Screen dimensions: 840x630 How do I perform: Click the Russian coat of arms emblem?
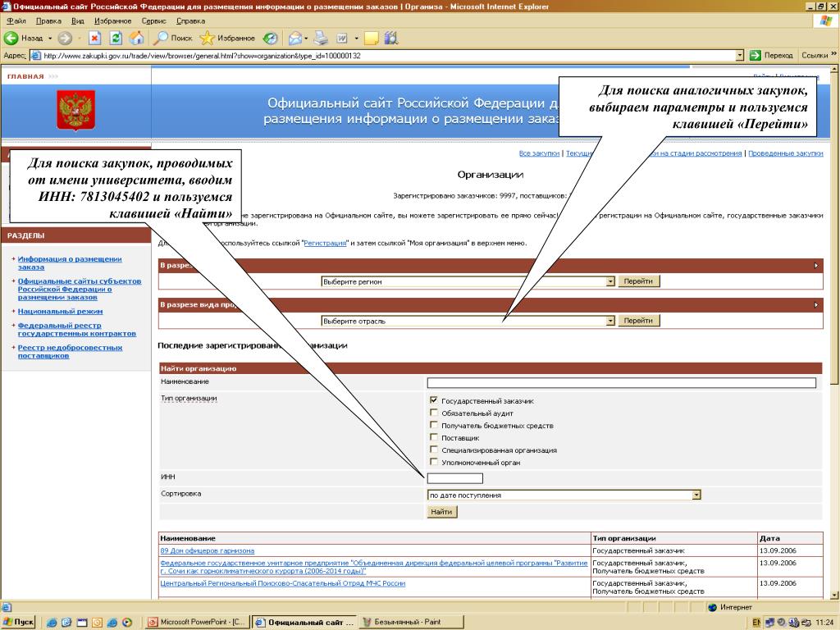click(x=76, y=111)
